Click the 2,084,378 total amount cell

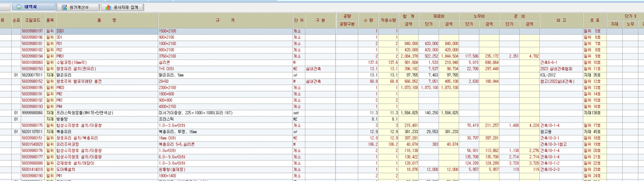[x=409, y=56]
